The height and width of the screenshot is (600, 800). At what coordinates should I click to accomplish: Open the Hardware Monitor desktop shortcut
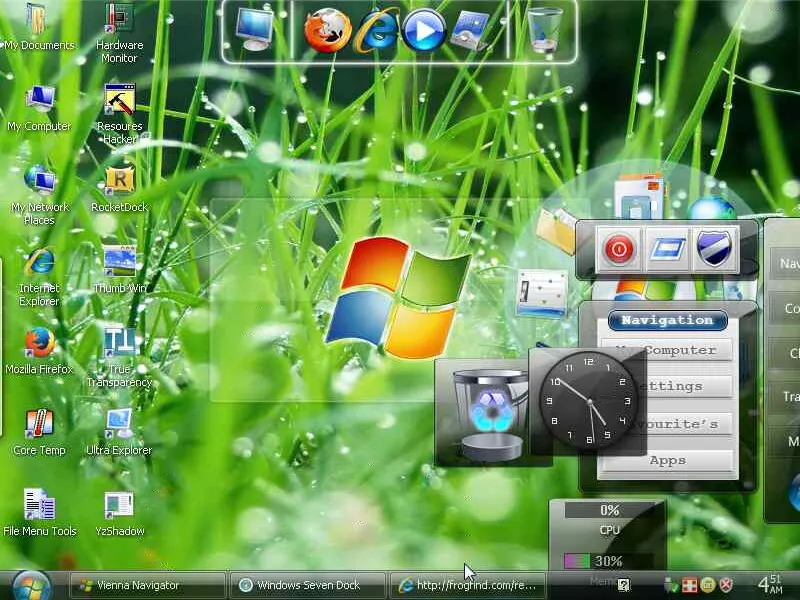119,33
